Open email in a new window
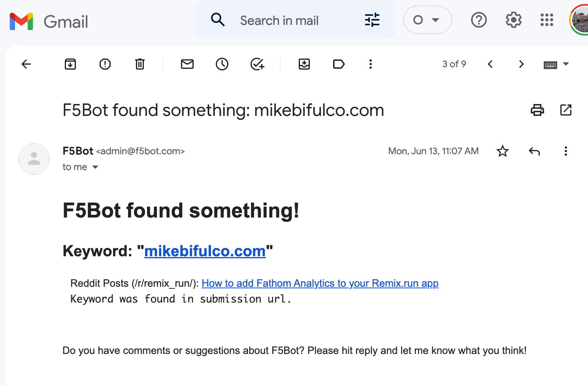 [566, 110]
